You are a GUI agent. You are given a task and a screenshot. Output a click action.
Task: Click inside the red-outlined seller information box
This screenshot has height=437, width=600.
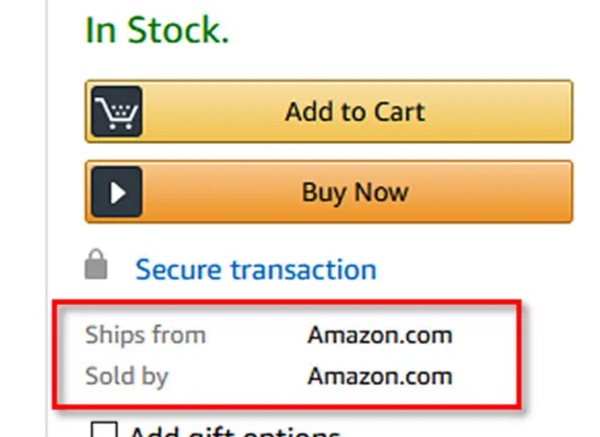click(x=287, y=355)
